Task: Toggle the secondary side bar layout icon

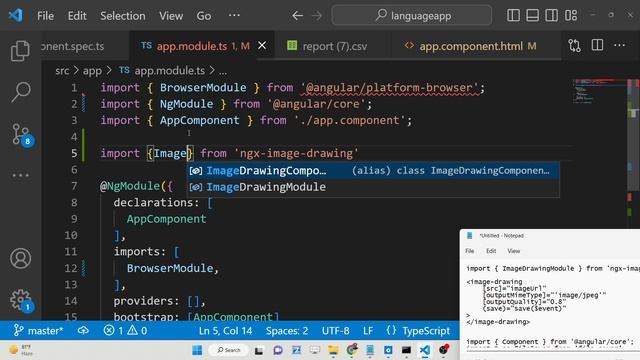Action: [551, 16]
